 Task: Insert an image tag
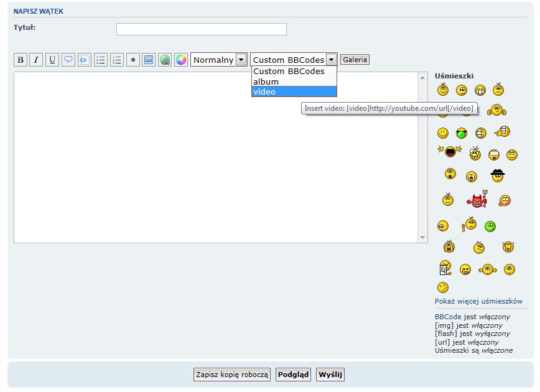(149, 60)
